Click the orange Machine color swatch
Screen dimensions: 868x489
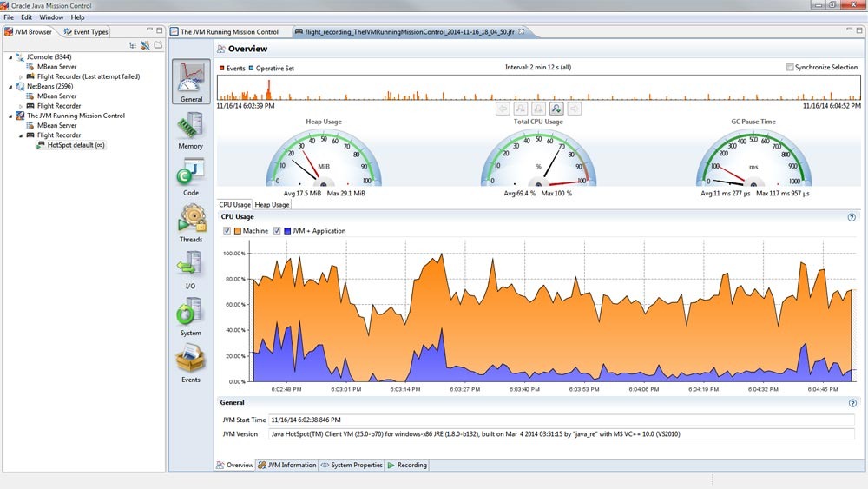[238, 230]
